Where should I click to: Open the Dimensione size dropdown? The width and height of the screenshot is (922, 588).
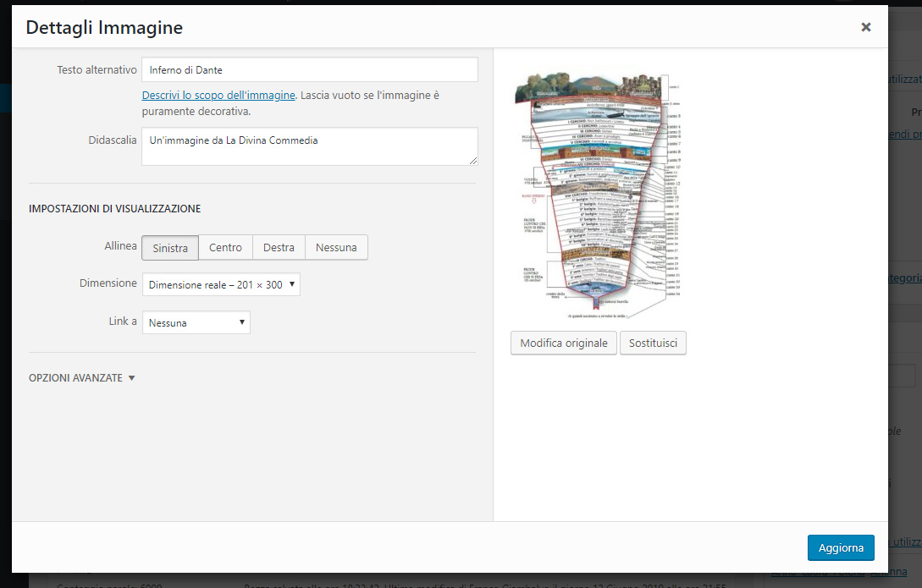(x=221, y=285)
